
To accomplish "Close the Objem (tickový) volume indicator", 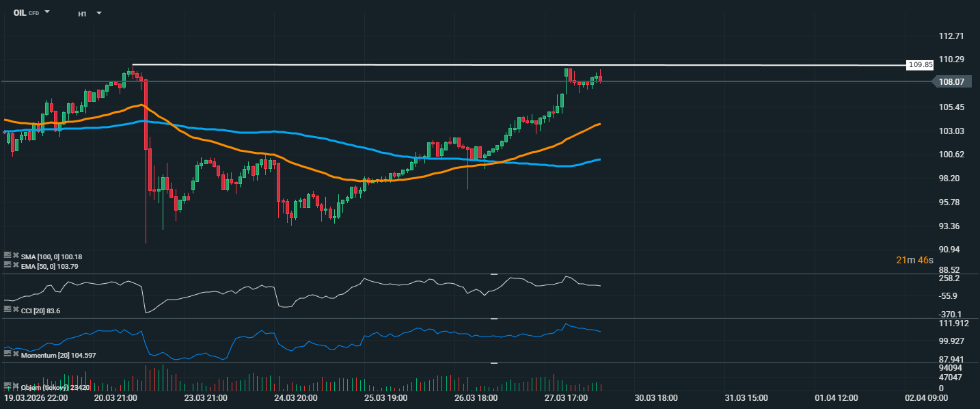I will [16, 386].
